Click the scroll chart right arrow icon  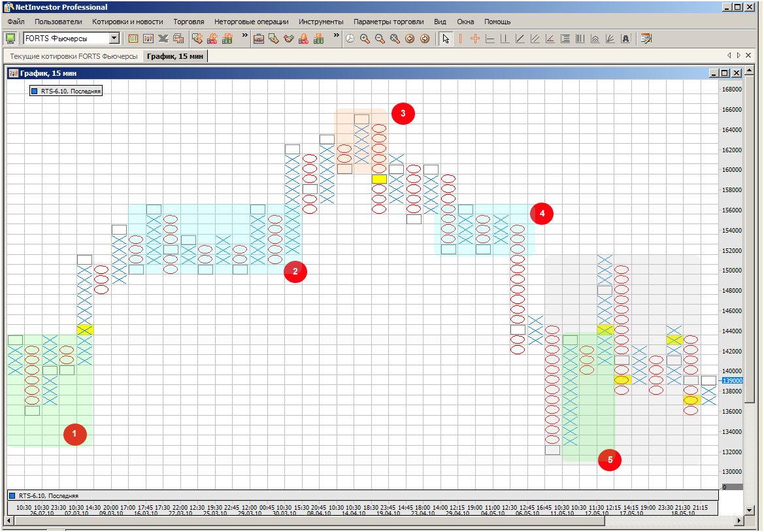tap(425, 39)
